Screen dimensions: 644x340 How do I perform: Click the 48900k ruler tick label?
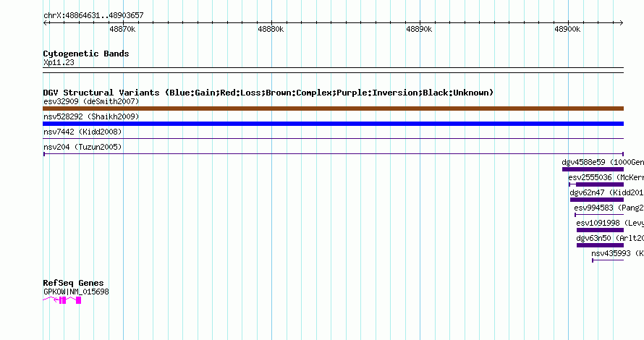pyautogui.click(x=567, y=29)
